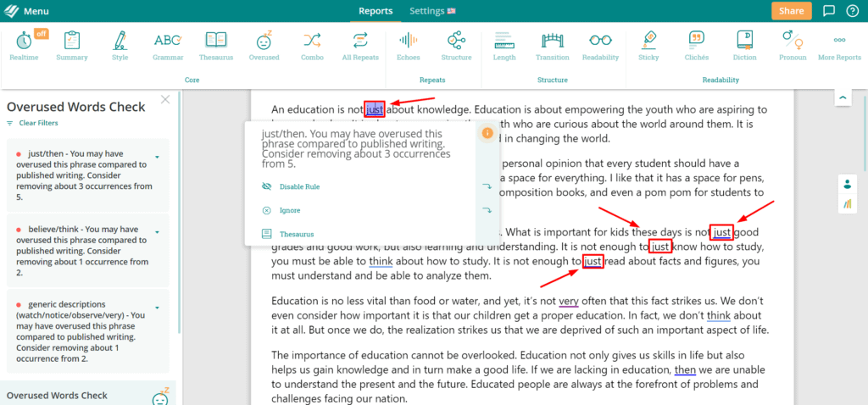The image size is (868, 405).
Task: Click the Clear Filters link
Action: pos(38,123)
